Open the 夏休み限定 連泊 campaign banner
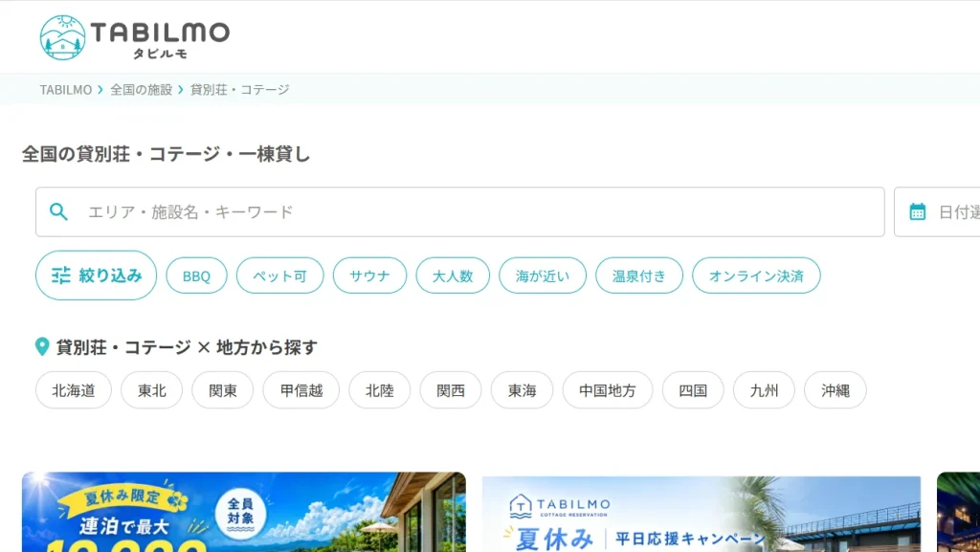The image size is (980, 552). click(x=244, y=512)
